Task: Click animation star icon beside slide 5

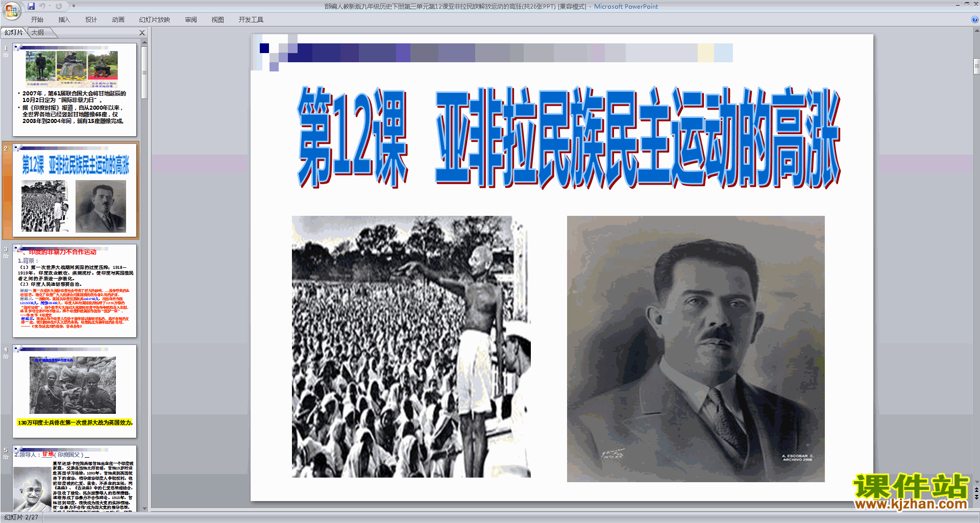Action: tap(6, 457)
